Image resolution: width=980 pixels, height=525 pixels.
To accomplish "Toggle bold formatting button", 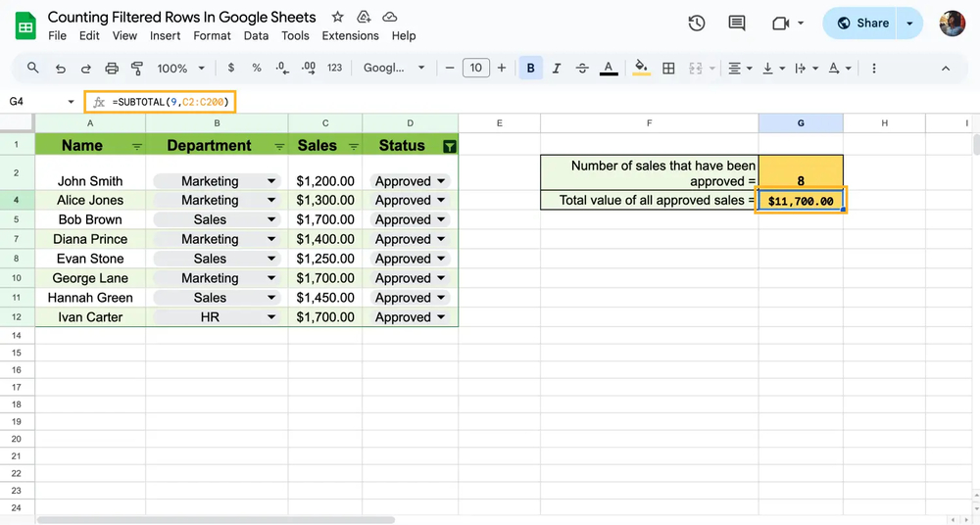I will [x=531, y=69].
